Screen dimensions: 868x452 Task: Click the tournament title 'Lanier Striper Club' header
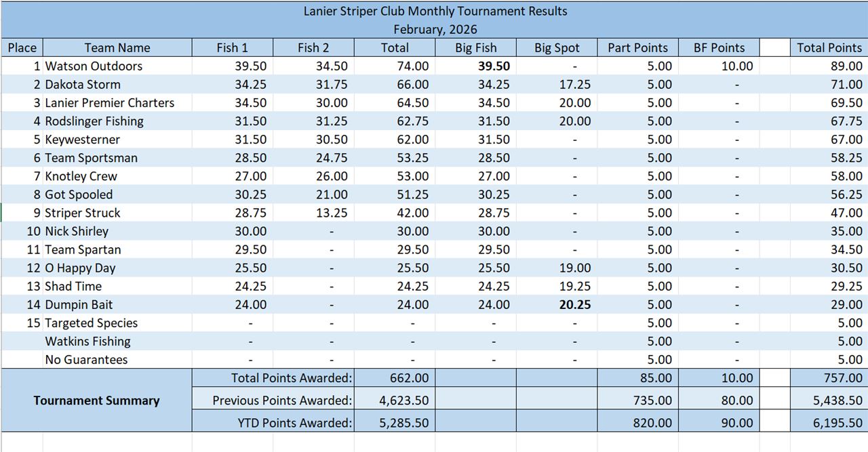pos(435,12)
